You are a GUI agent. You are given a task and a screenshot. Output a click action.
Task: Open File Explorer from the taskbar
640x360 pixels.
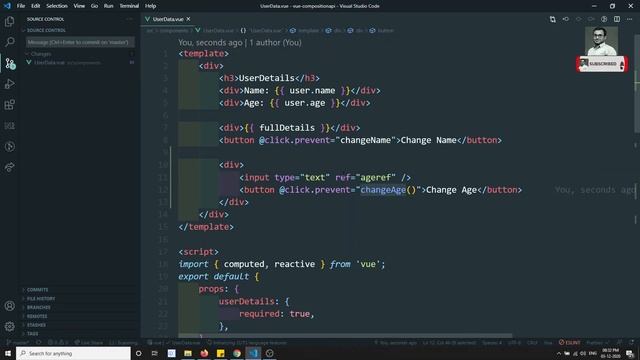(x=188, y=353)
